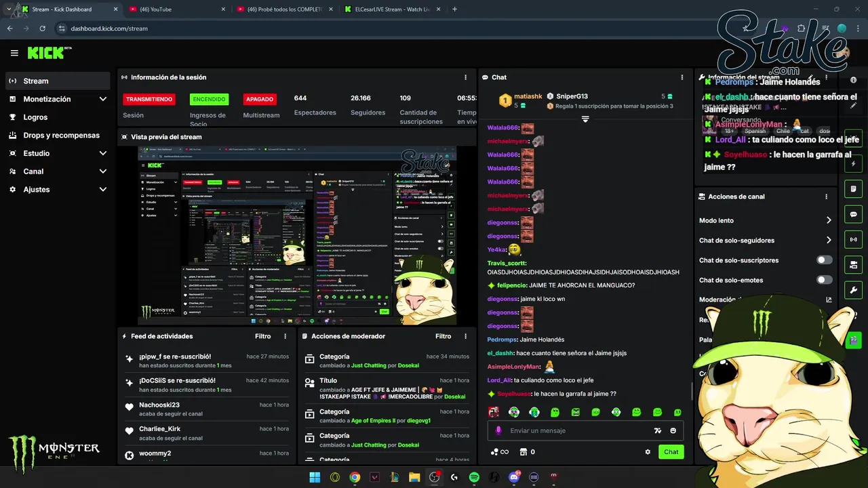Click the green Chat send button
This screenshot has height=488, width=868.
pyautogui.click(x=671, y=452)
